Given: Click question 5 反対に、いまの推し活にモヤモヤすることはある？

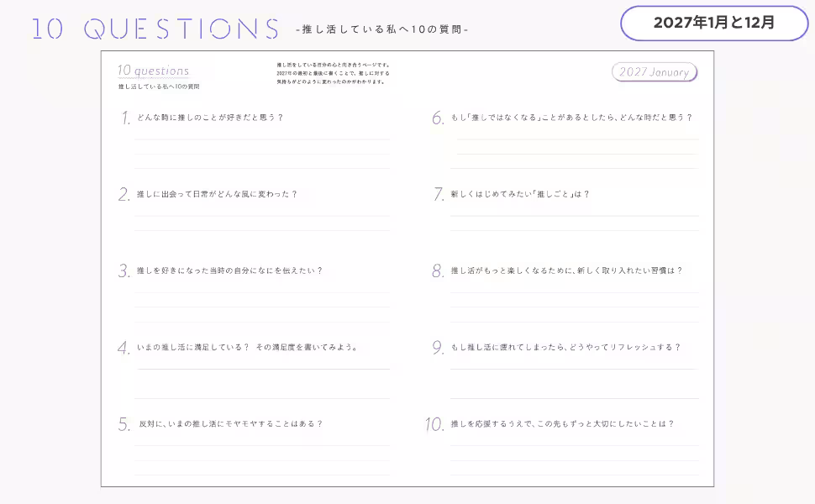Looking at the screenshot, I should (x=231, y=423).
